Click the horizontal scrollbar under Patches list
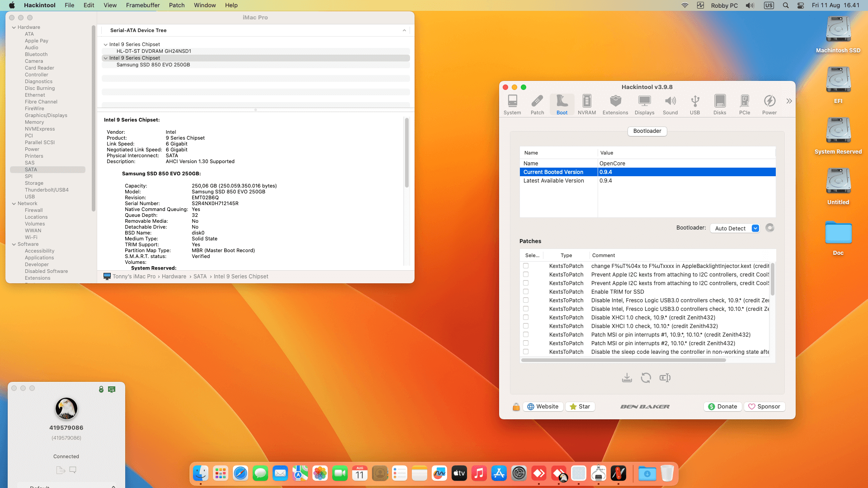 point(623,360)
